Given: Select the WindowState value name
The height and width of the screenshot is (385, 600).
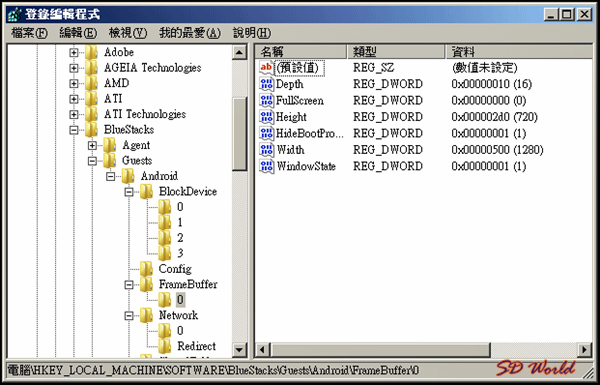Looking at the screenshot, I should [x=306, y=166].
